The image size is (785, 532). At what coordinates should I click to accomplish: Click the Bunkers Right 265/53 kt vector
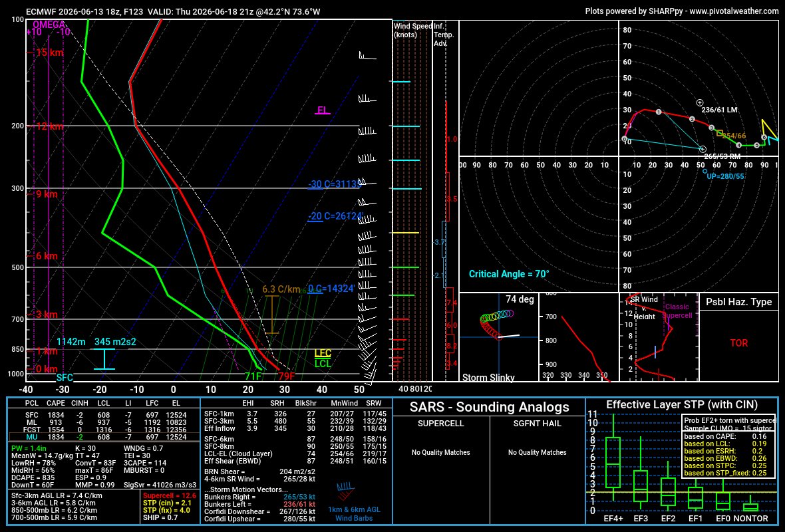tap(260, 497)
